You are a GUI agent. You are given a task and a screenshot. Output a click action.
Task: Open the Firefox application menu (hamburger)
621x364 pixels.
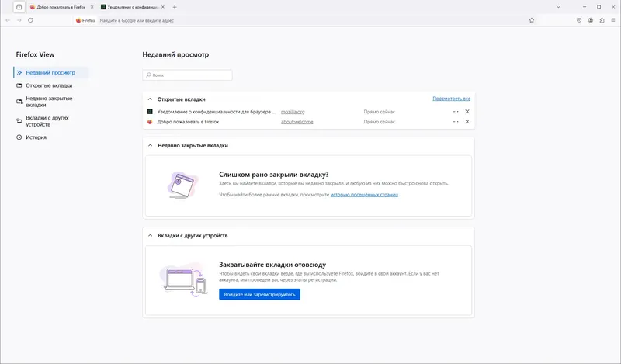point(613,20)
